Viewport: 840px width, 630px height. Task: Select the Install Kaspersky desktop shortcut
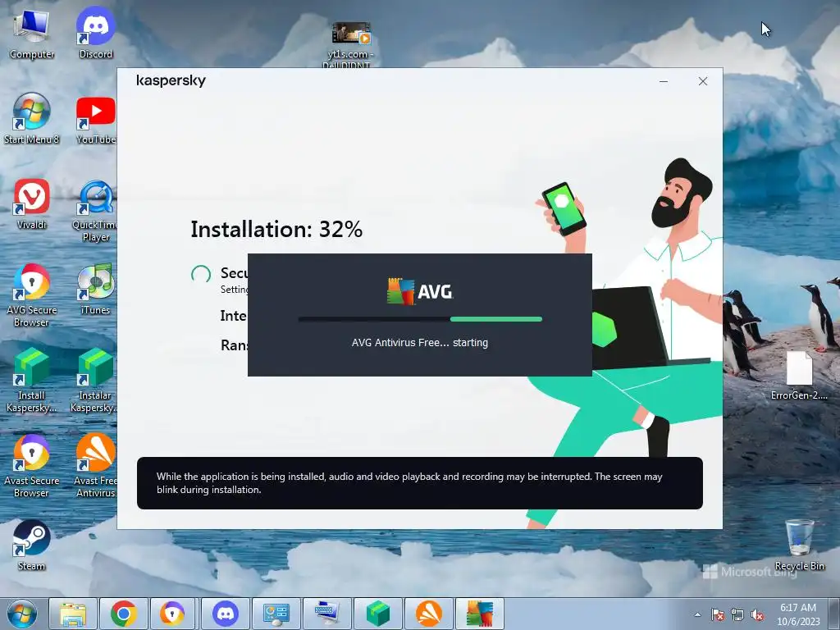[32, 381]
